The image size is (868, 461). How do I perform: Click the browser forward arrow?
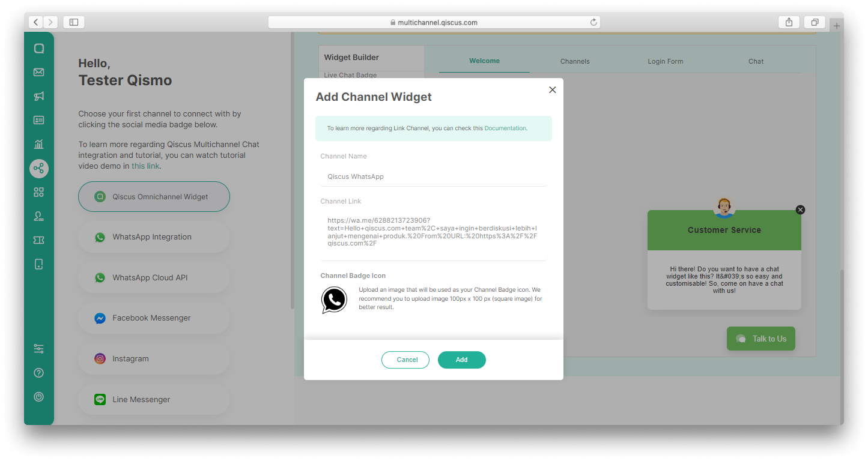50,22
